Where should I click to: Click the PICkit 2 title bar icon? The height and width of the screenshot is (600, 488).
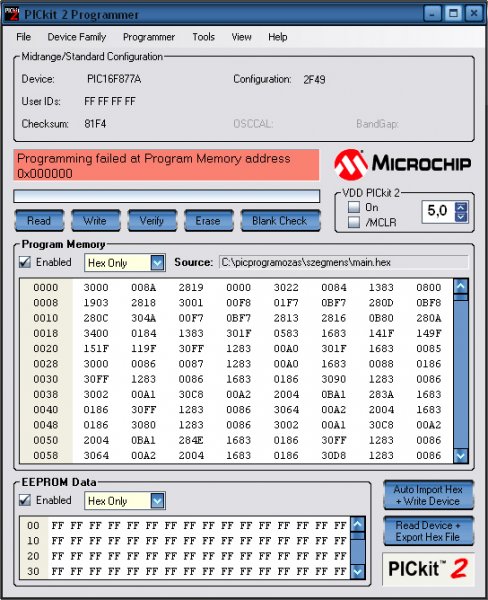pyautogui.click(x=11, y=14)
